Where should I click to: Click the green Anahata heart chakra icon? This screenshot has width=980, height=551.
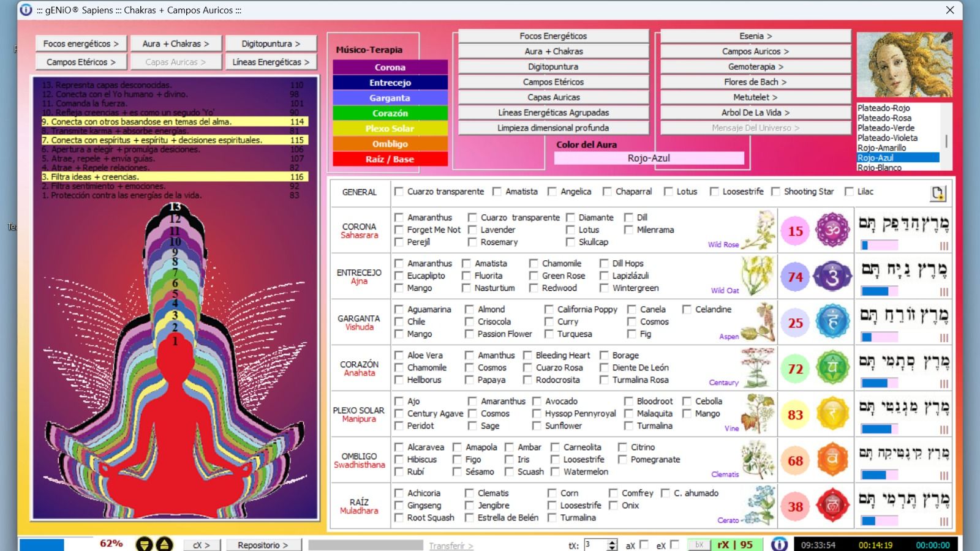click(832, 369)
